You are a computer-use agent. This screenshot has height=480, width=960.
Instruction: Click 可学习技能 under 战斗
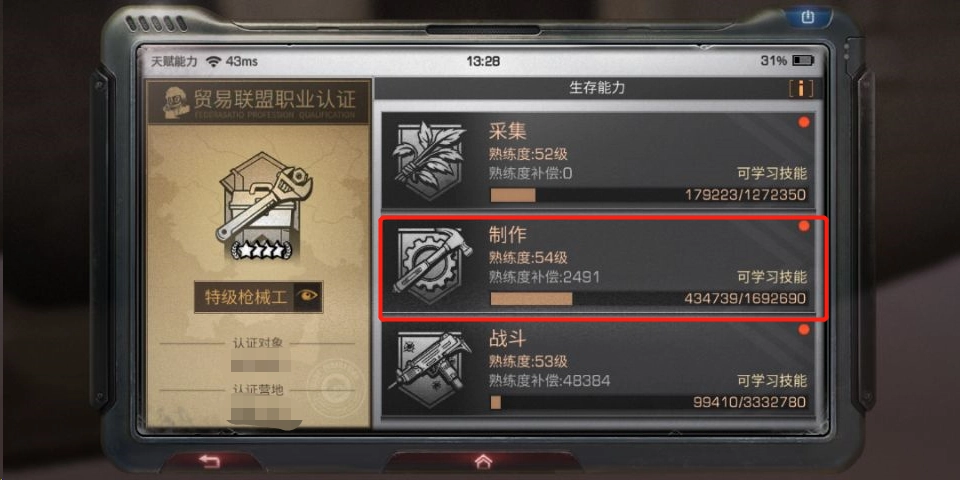coord(772,380)
